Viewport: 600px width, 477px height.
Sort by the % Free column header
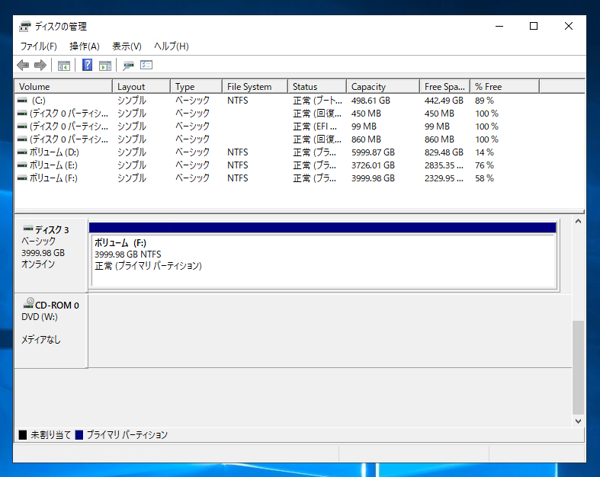(505, 86)
